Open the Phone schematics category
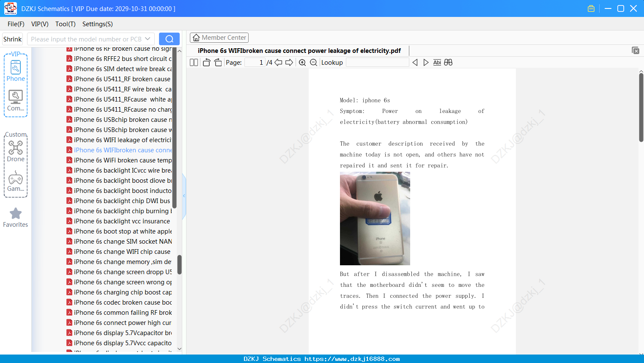644x363 pixels. (16, 71)
